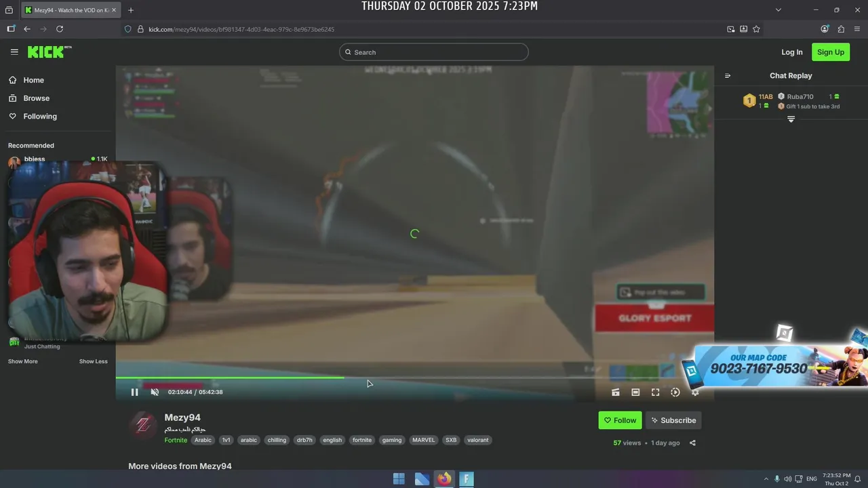The width and height of the screenshot is (868, 488).
Task: Focus the Kick search field
Action: (x=434, y=52)
